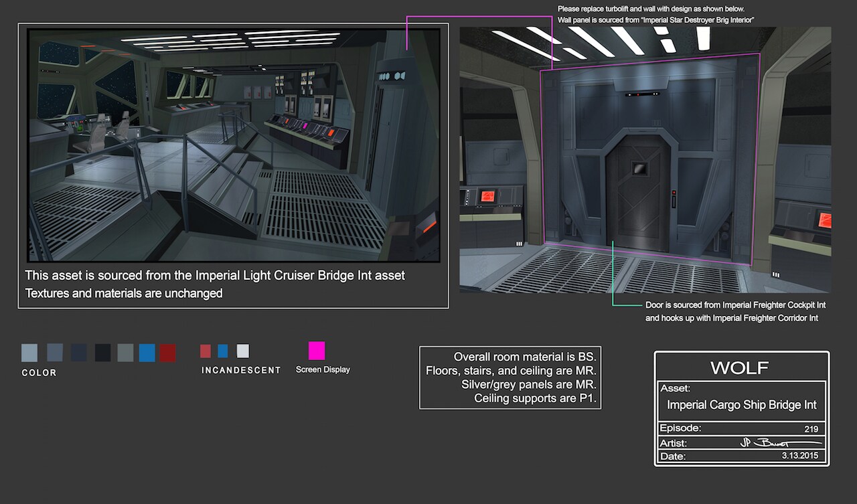Choose the near-black swatch in COLOR row

tap(102, 353)
